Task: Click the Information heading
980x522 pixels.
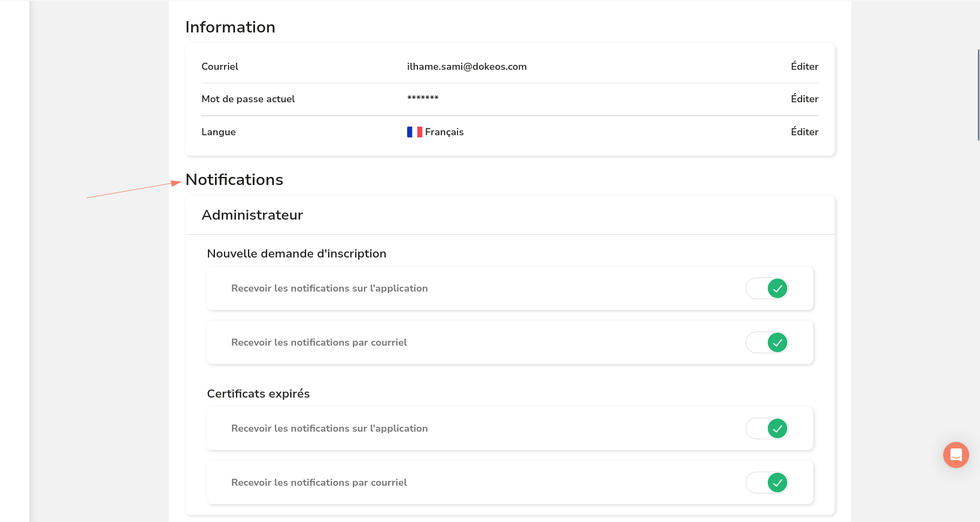Action: click(x=230, y=27)
